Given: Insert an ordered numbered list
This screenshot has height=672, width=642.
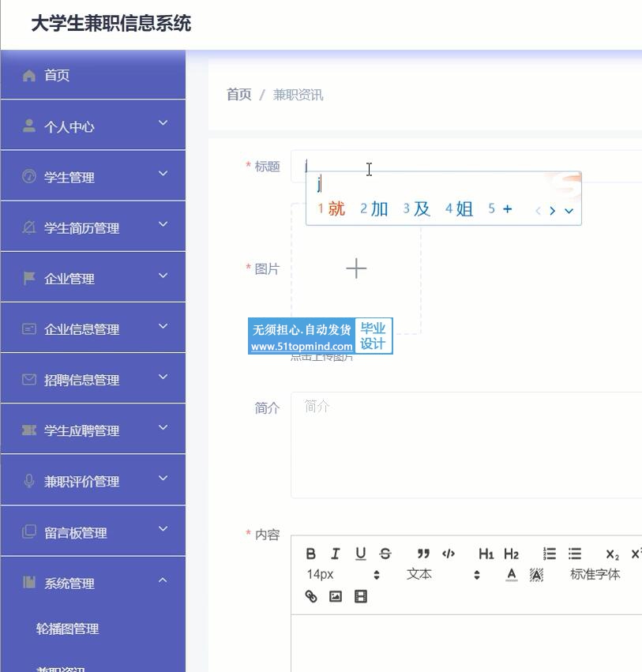Looking at the screenshot, I should pyautogui.click(x=550, y=554).
